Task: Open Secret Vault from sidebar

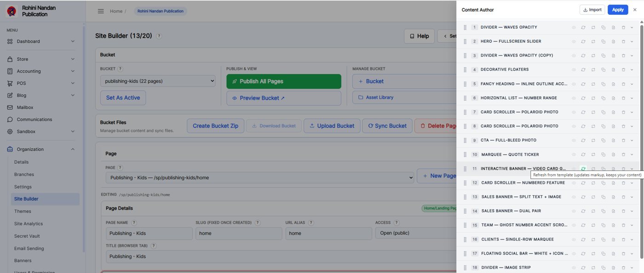Action: 27,236
